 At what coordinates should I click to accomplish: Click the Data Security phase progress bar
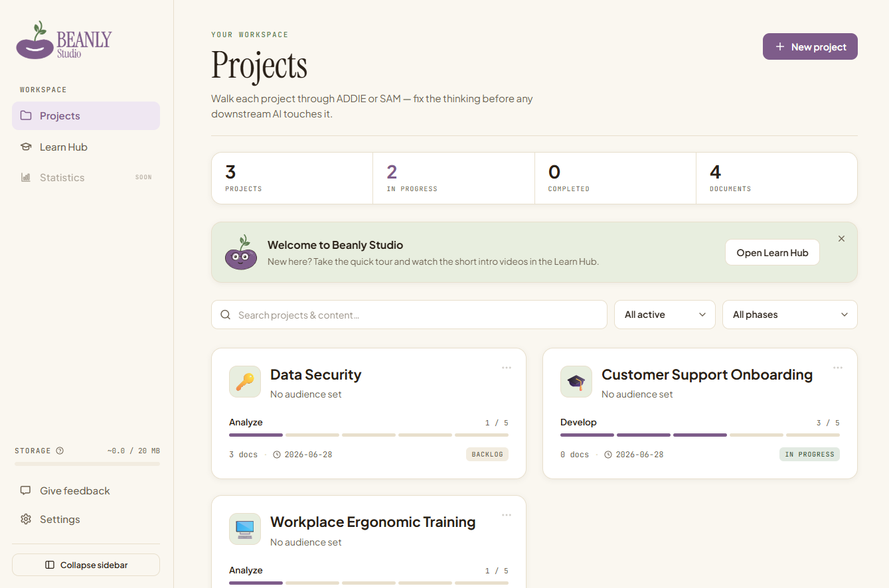[368, 435]
